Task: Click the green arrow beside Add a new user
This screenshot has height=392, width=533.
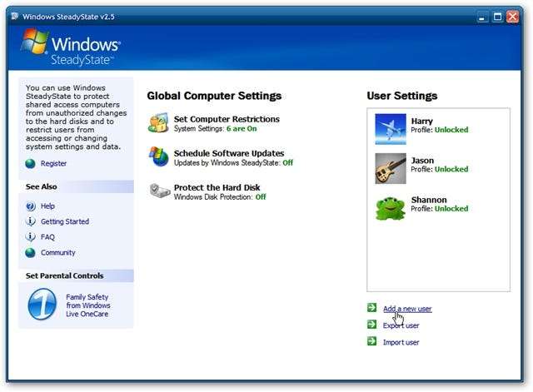Action: click(372, 307)
